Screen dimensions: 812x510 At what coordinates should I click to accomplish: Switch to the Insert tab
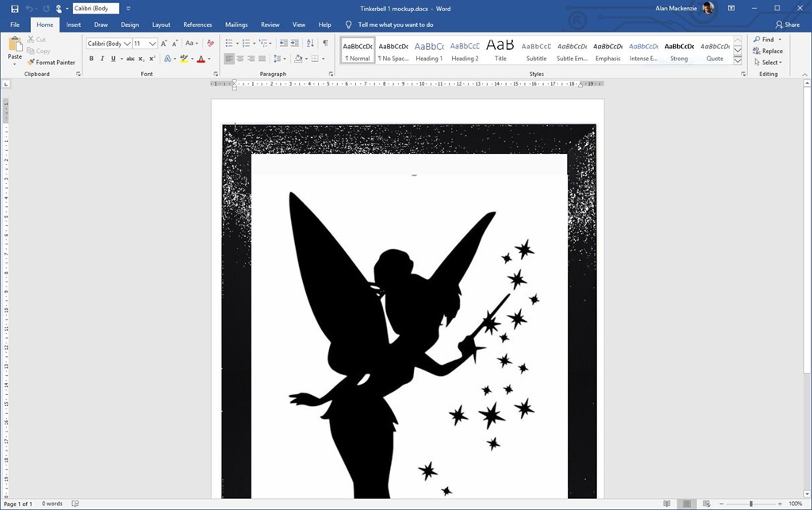point(73,25)
